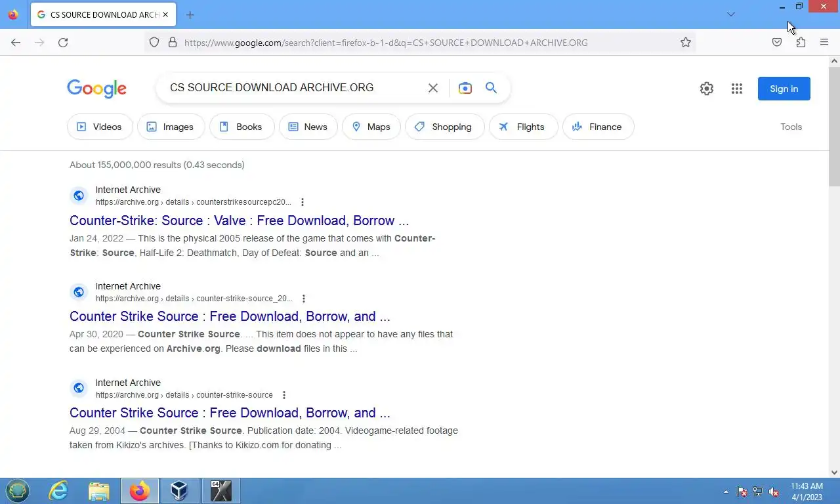Image resolution: width=840 pixels, height=504 pixels.
Task: Select the News filter tab
Action: 308,127
